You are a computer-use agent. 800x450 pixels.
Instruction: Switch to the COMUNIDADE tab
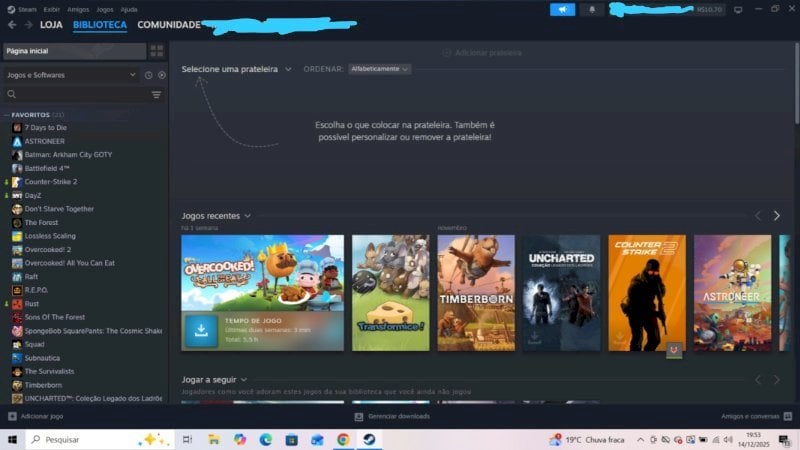[x=169, y=24]
